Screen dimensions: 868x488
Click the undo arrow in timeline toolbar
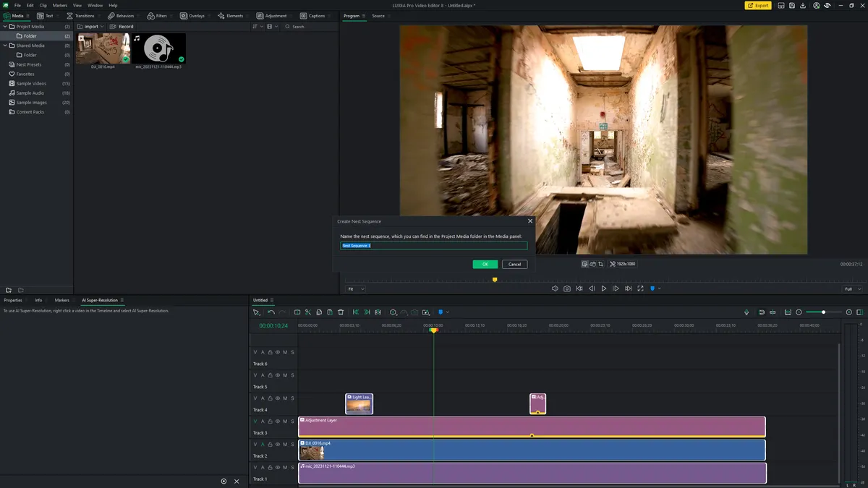tap(271, 312)
